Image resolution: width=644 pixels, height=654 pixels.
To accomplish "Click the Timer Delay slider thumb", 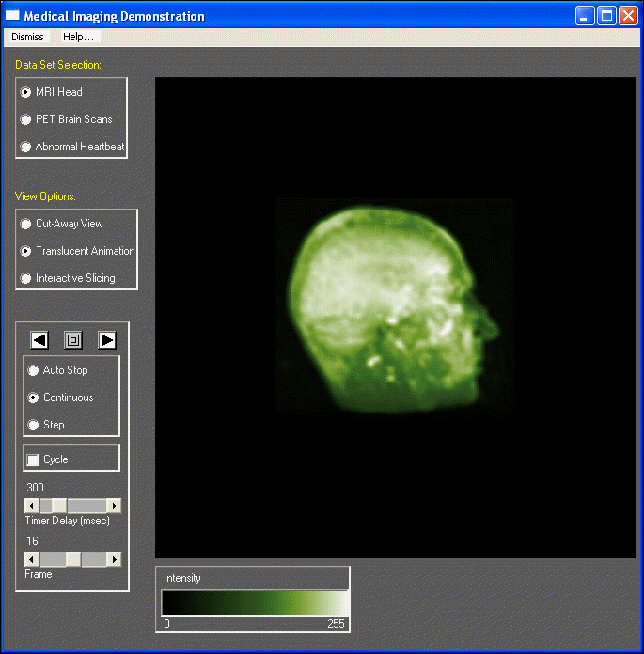I will click(58, 506).
